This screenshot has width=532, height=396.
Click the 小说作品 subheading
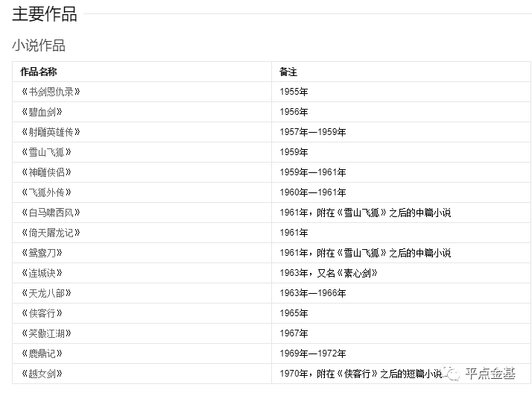pos(39,45)
